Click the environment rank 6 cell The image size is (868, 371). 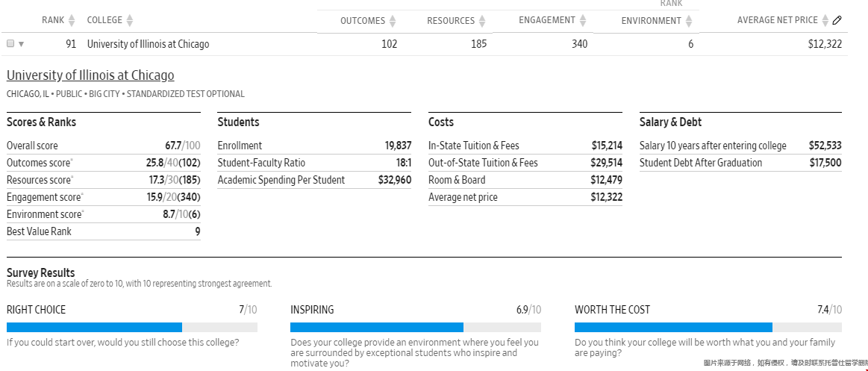(x=691, y=44)
